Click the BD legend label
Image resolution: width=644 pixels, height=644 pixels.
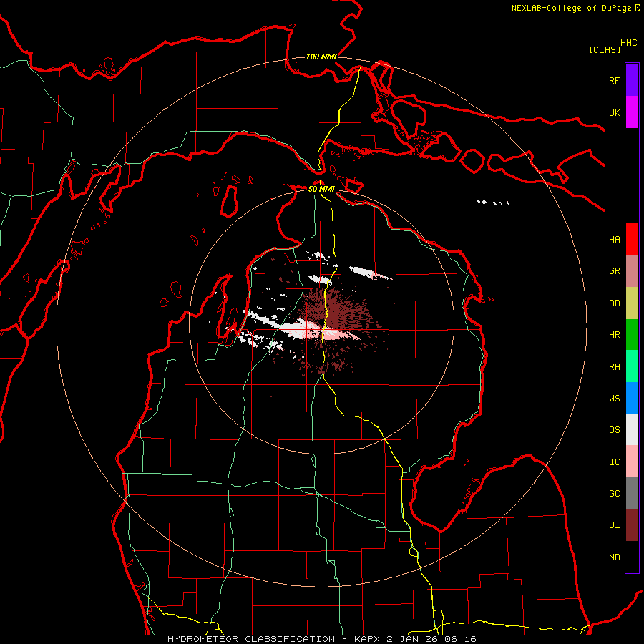point(615,303)
